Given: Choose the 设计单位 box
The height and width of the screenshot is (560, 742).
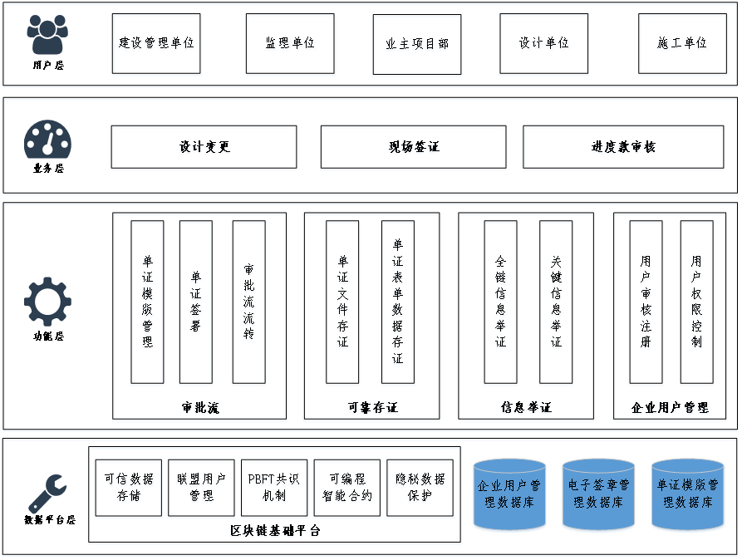Looking at the screenshot, I should click(x=543, y=45).
